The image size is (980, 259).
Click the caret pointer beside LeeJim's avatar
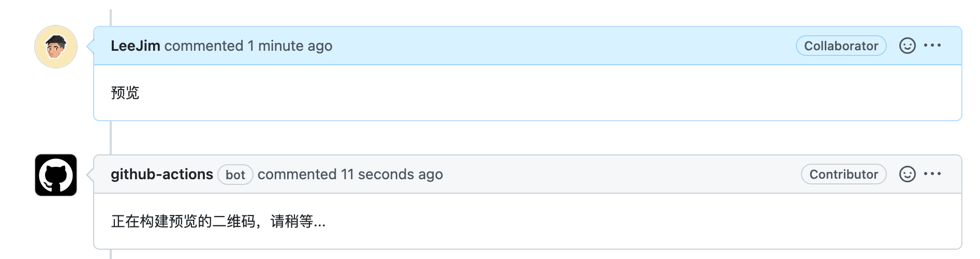coord(90,46)
